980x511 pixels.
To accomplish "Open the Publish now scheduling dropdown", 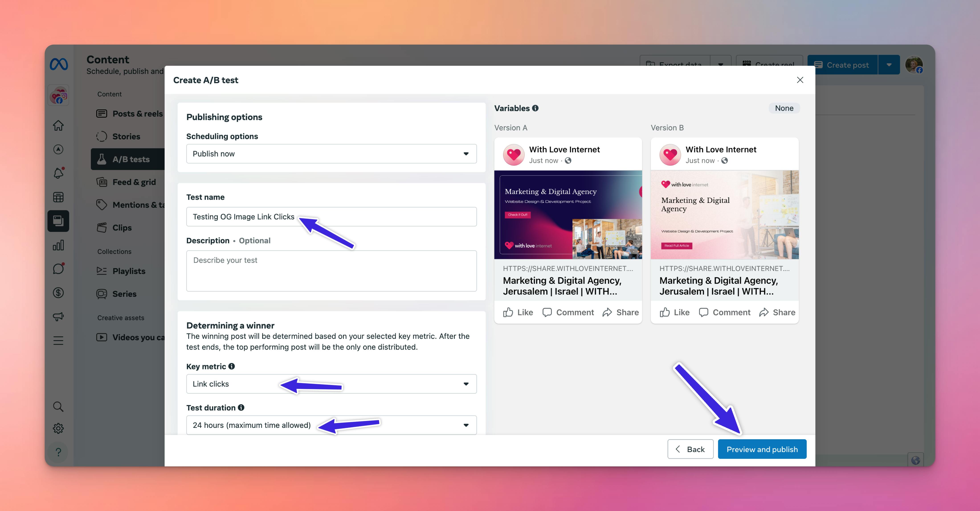I will point(331,154).
